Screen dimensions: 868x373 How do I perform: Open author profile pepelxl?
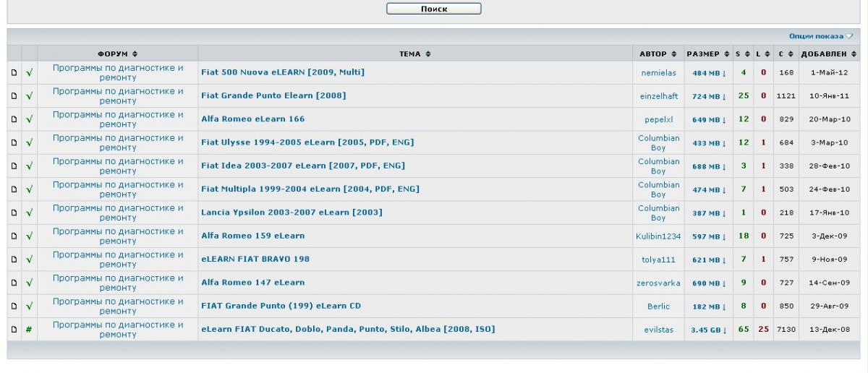(x=658, y=119)
